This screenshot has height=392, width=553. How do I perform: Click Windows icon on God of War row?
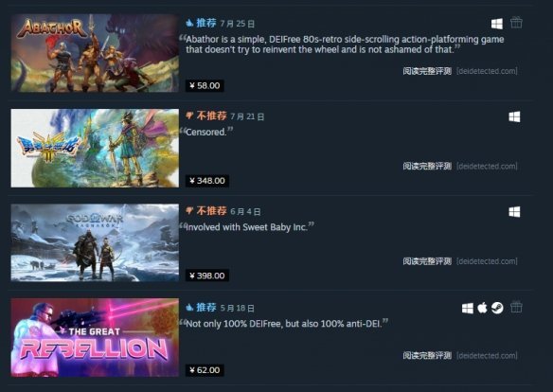514,212
